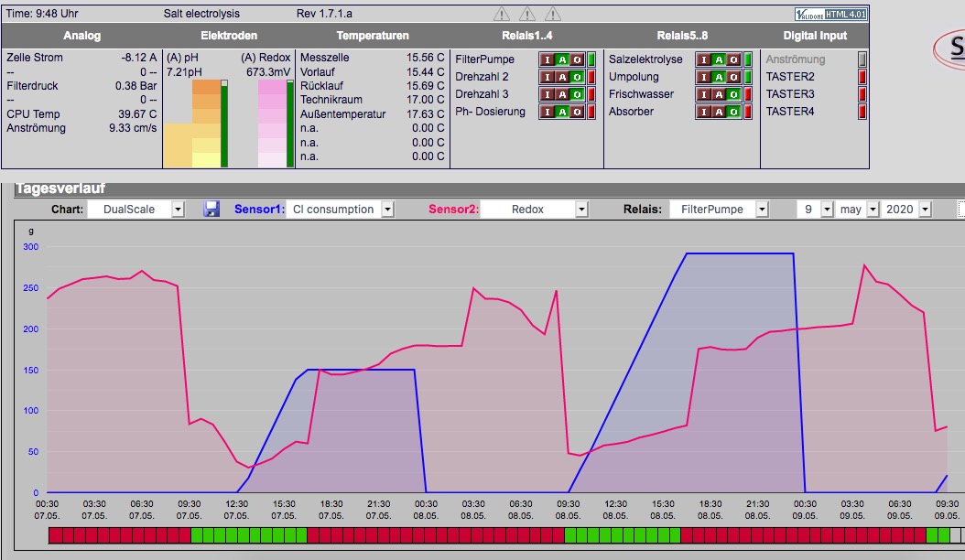This screenshot has height=560, width=965.
Task: Click the first warning triangle icon
Action: [x=502, y=14]
